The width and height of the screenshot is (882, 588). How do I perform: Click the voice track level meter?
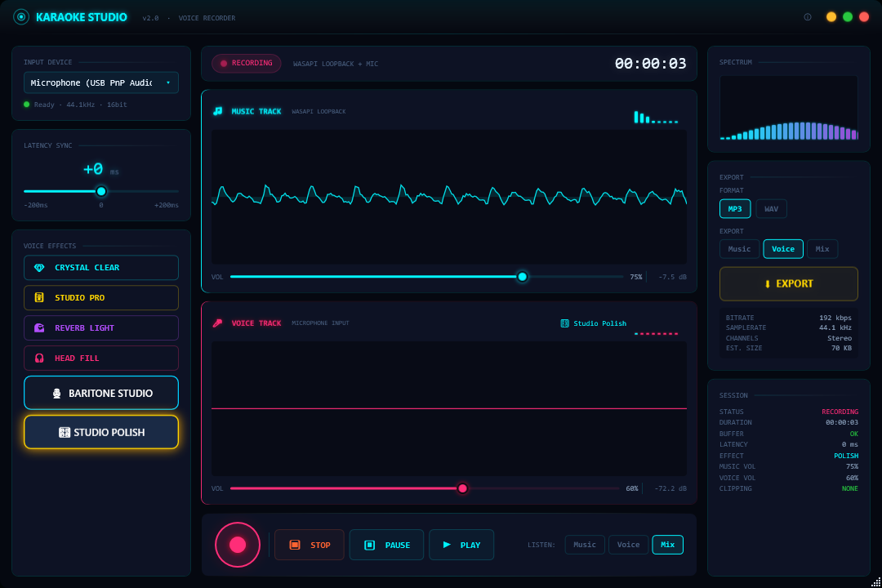pos(656,334)
